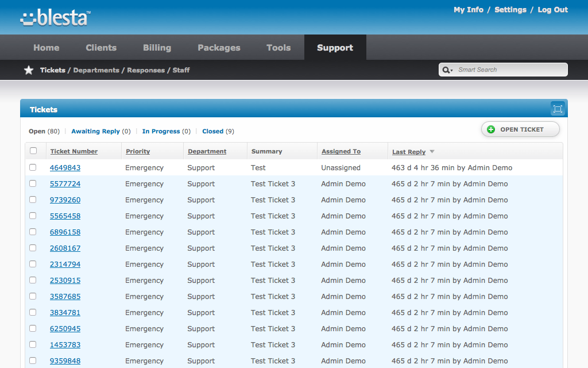Check the select-all tickets checkbox

point(33,151)
